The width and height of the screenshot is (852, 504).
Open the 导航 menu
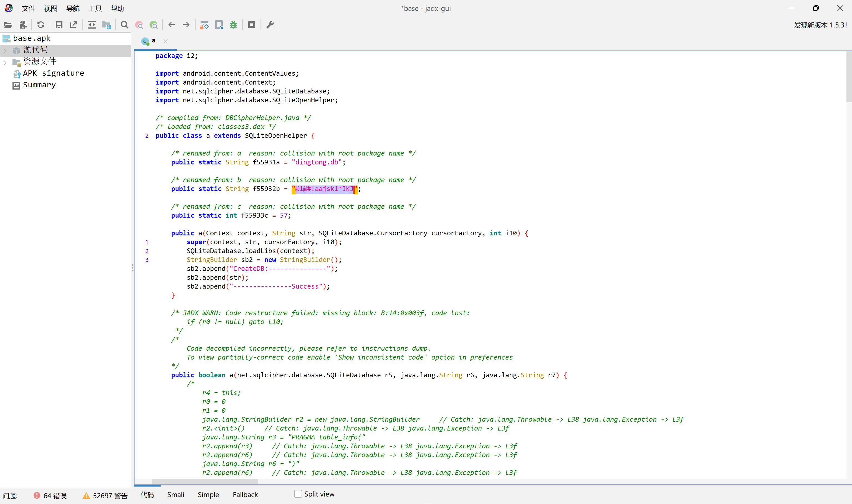point(73,9)
